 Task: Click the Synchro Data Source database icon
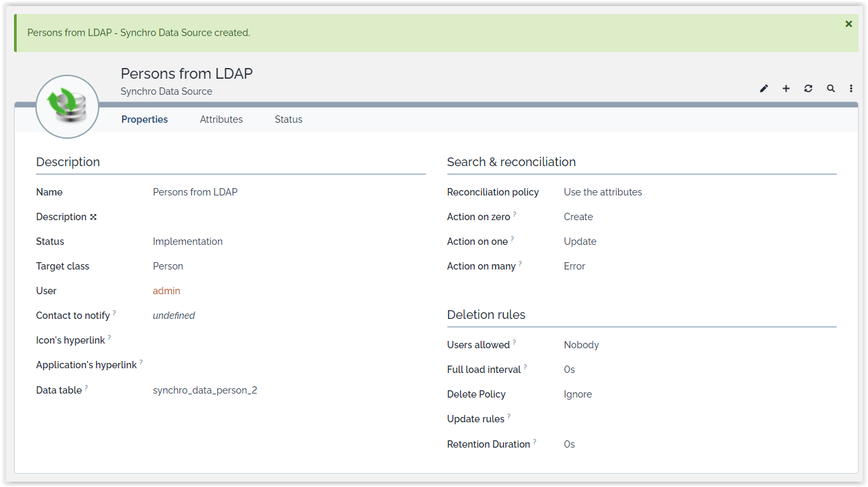[67, 107]
